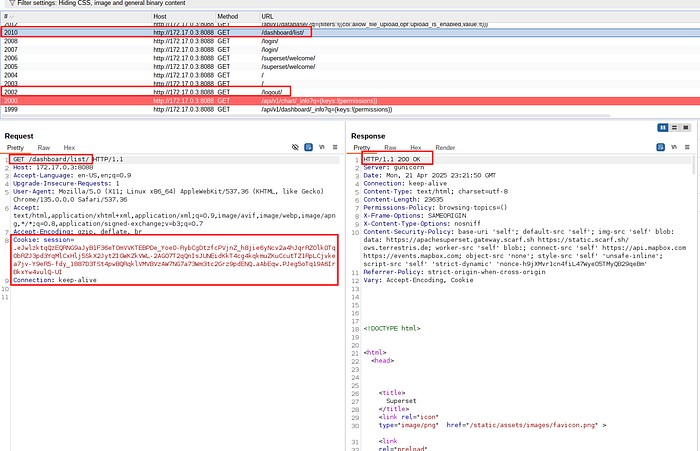The width and height of the screenshot is (700, 451).
Task: Open the Request pane hamburger menu
Action: click(x=335, y=147)
